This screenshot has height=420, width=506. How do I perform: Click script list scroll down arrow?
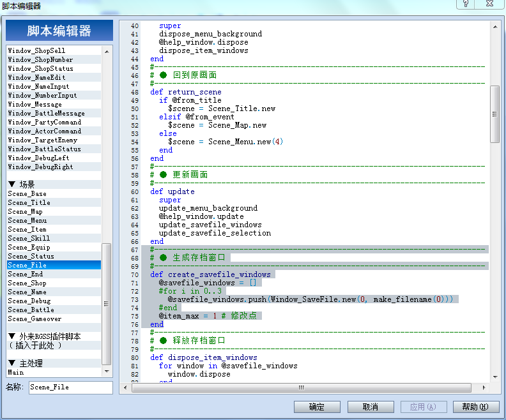pos(107,371)
